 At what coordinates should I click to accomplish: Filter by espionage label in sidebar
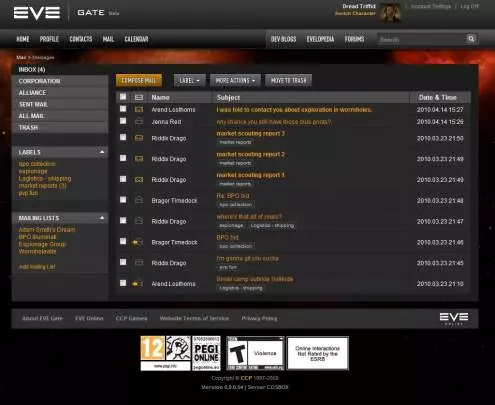(33, 171)
